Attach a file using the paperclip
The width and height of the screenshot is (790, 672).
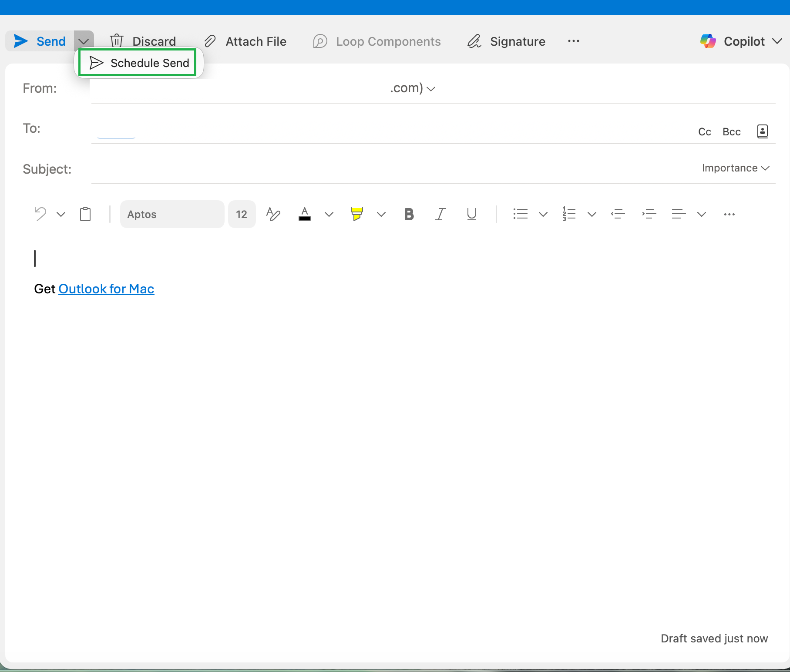(x=245, y=41)
